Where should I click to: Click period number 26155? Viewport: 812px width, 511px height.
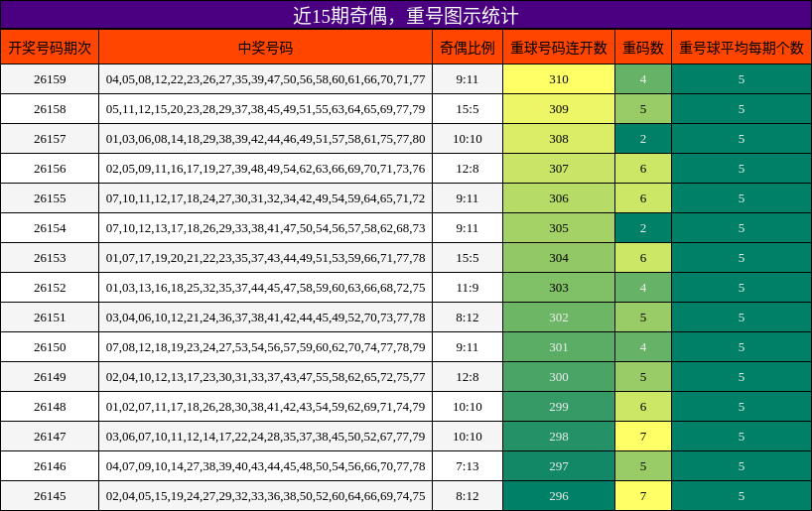(50, 198)
